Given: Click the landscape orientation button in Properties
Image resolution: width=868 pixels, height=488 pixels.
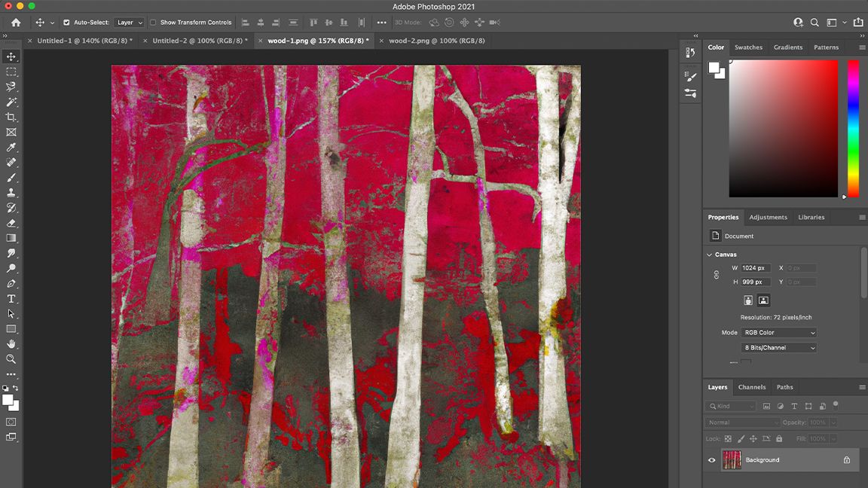Looking at the screenshot, I should tap(763, 300).
